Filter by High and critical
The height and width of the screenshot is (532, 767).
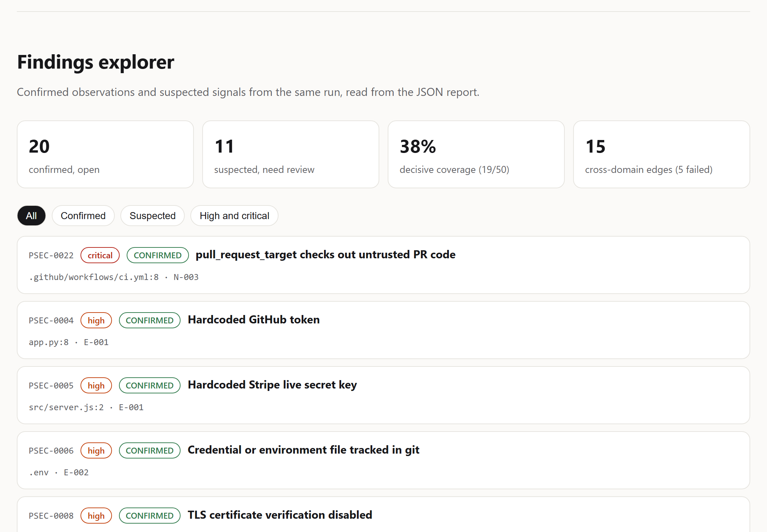pos(234,216)
